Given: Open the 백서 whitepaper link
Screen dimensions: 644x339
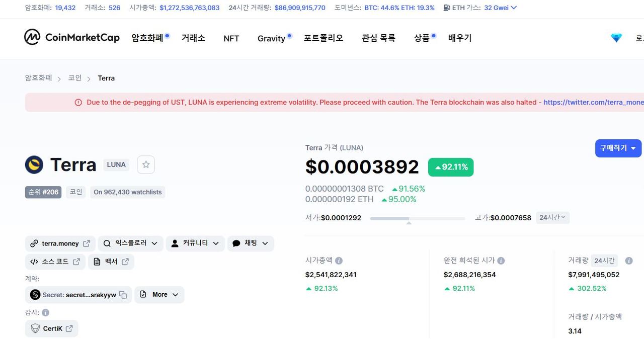Looking at the screenshot, I should click(x=111, y=262).
